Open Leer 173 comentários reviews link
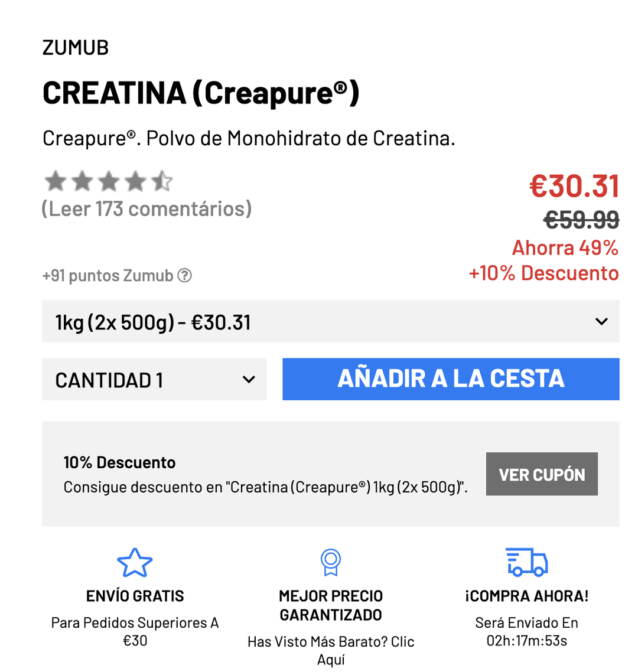 pos(147,209)
